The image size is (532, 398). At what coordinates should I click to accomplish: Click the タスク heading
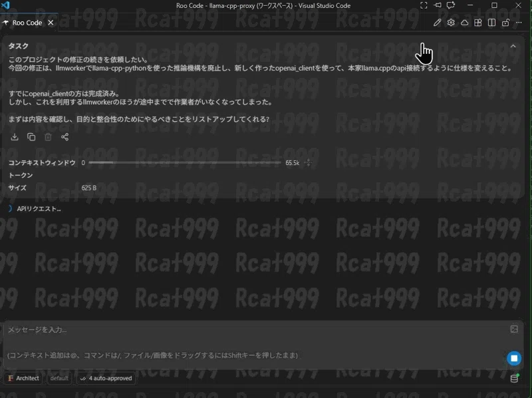(19, 46)
